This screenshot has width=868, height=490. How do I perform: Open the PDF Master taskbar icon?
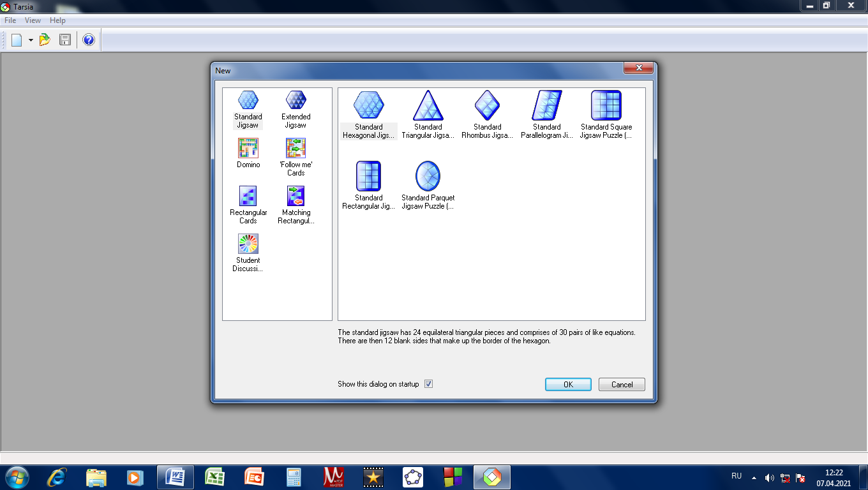click(x=334, y=477)
